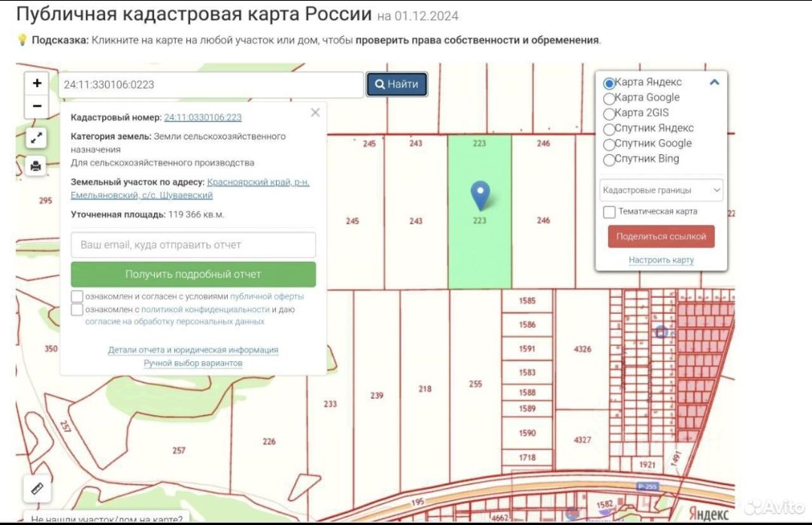Open Детали отчета и юридическая информация link

click(193, 350)
